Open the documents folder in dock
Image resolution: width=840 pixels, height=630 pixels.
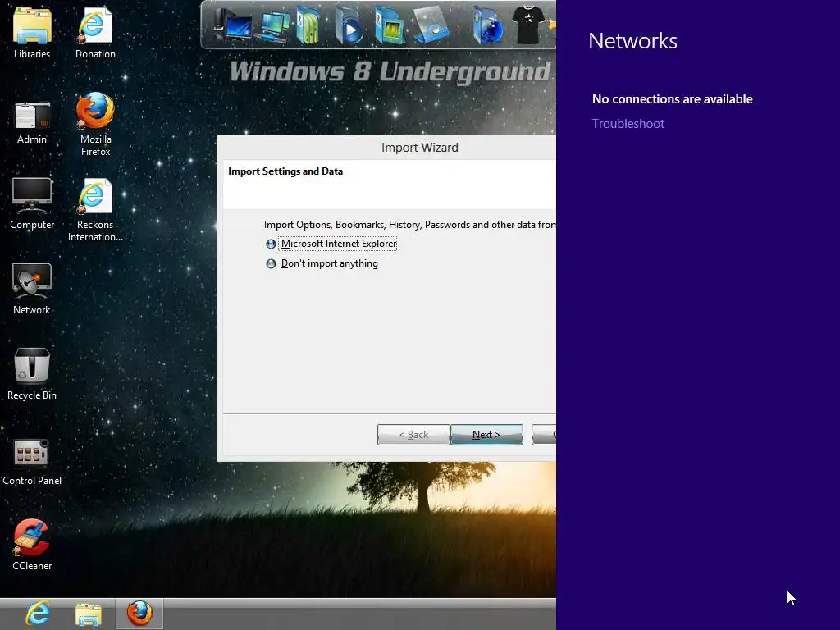coord(308,25)
